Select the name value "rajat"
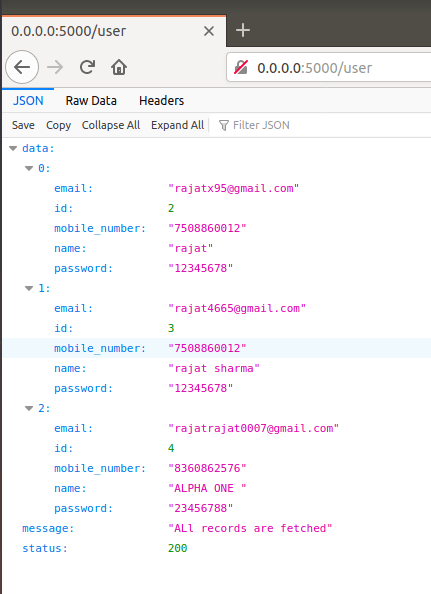The image size is (431, 594). (x=191, y=249)
